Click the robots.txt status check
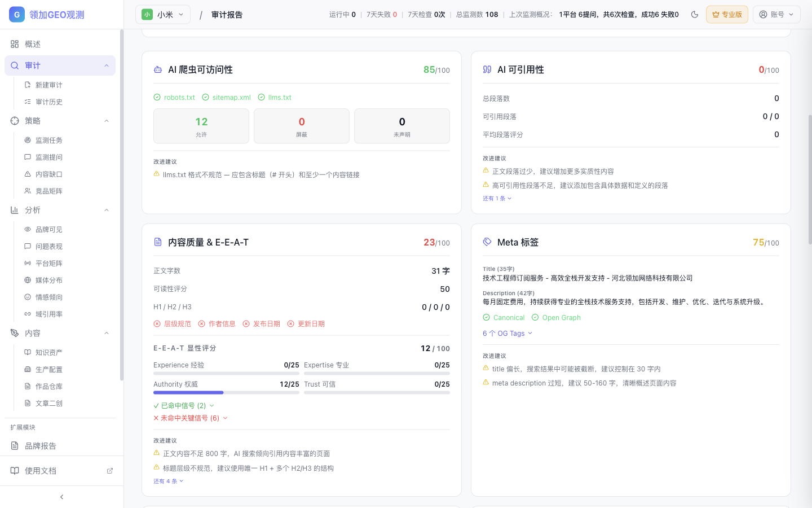 click(174, 97)
